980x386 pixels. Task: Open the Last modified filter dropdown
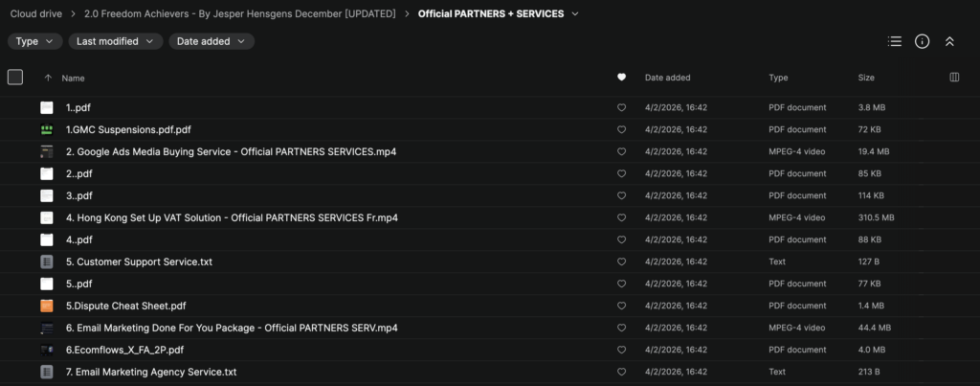116,41
